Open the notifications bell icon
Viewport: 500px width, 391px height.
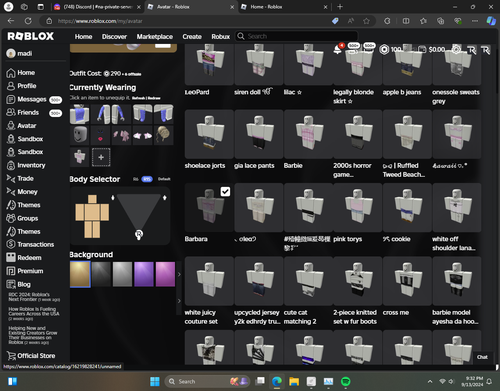pyautogui.click(x=337, y=50)
